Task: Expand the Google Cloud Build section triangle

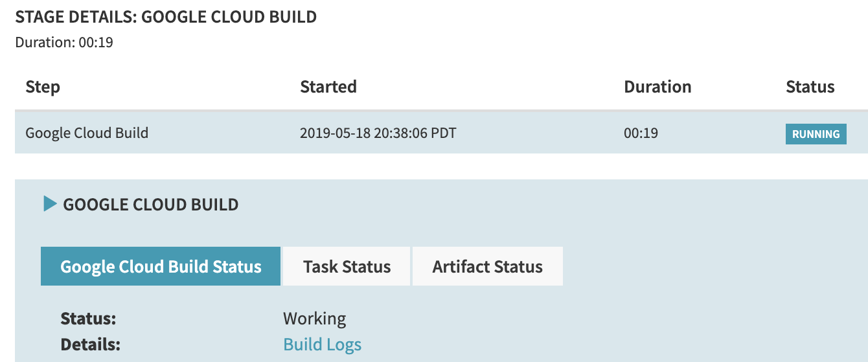Action: 50,205
